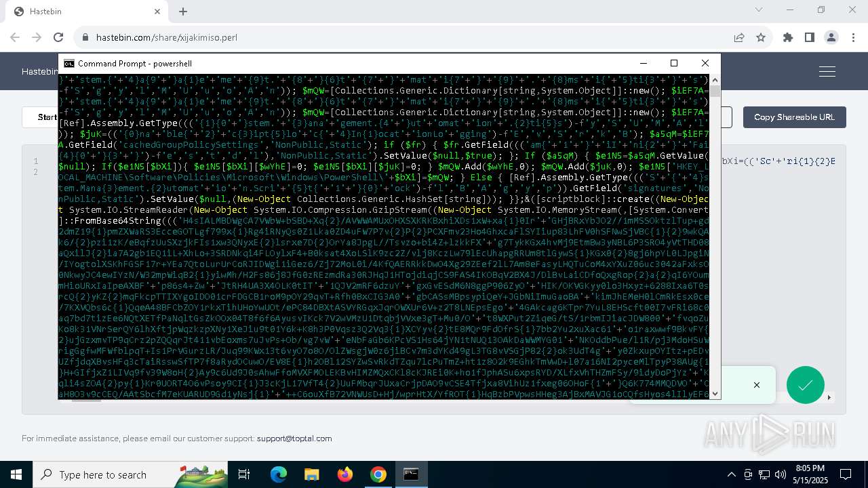
Task: Open a new Chrome tab
Action: [183, 12]
